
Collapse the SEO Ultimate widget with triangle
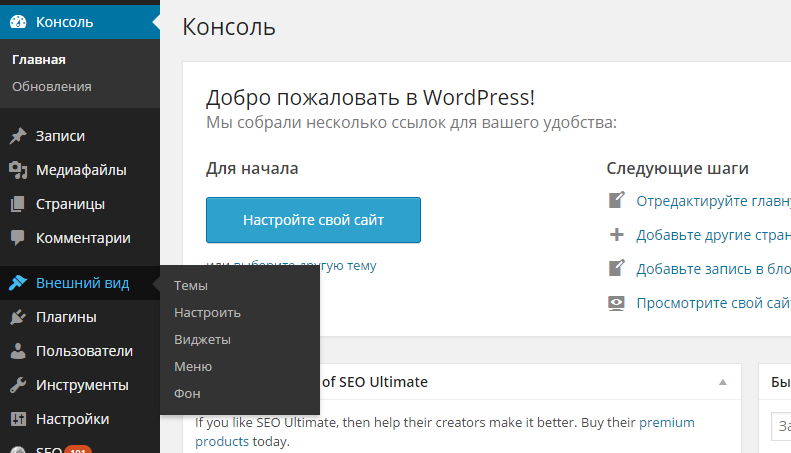pos(723,382)
